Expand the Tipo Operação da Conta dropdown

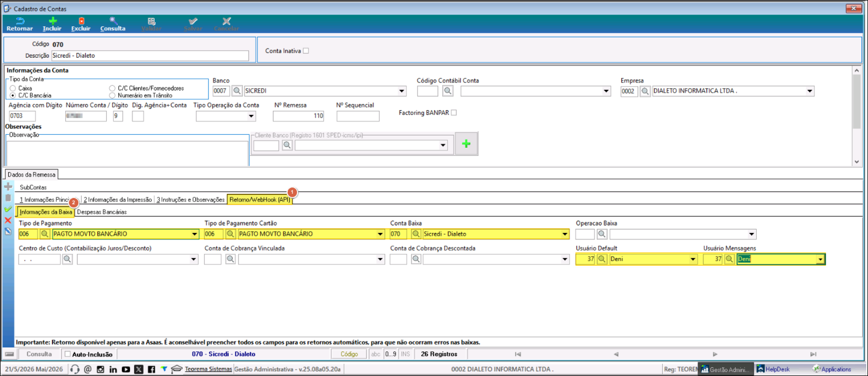pos(251,116)
